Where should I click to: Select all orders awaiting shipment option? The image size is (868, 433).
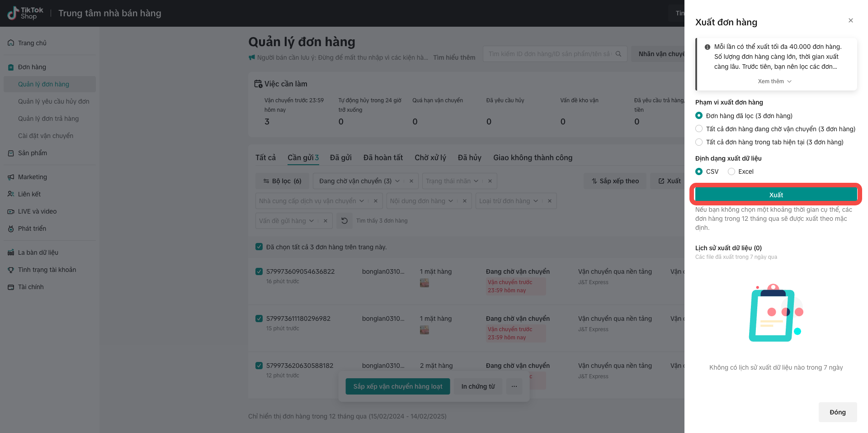699,129
